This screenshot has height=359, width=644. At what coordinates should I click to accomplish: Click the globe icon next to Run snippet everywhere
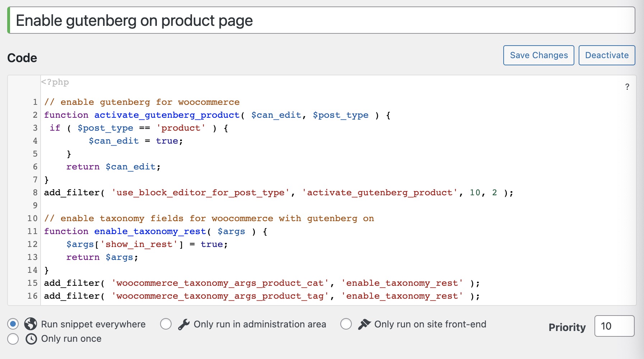31,324
